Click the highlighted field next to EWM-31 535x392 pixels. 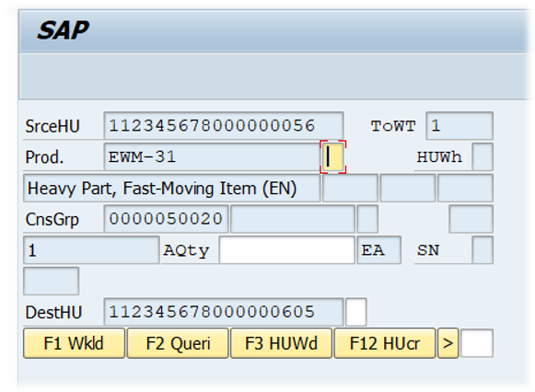click(333, 156)
